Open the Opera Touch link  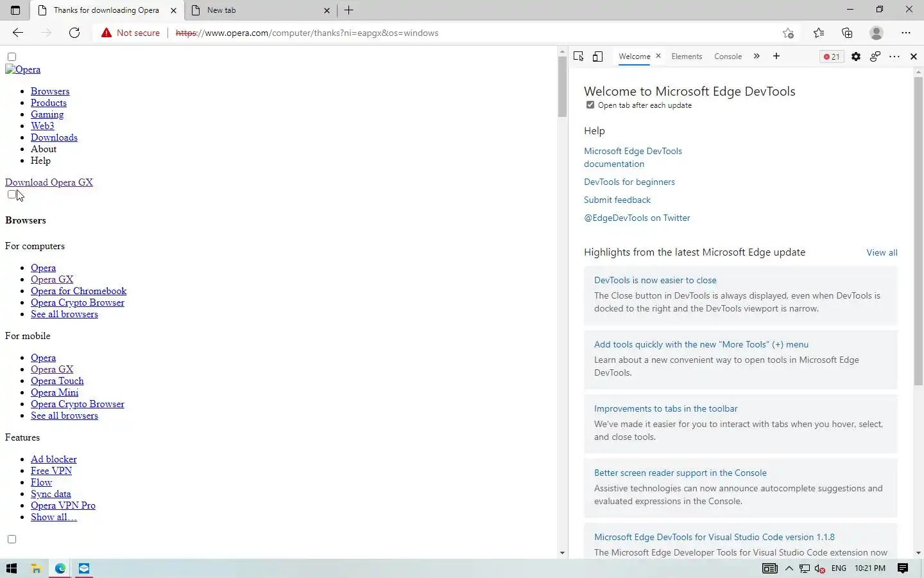click(x=57, y=381)
